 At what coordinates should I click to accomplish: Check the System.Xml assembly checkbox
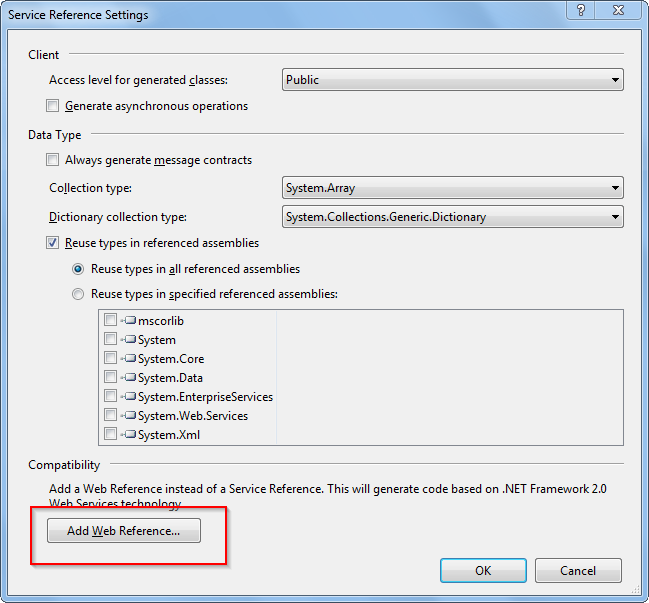[111, 434]
